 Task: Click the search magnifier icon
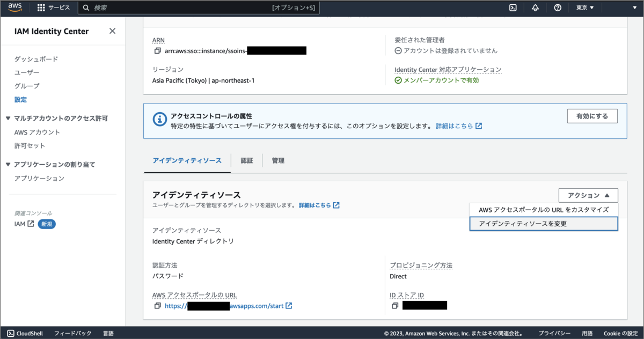point(86,8)
